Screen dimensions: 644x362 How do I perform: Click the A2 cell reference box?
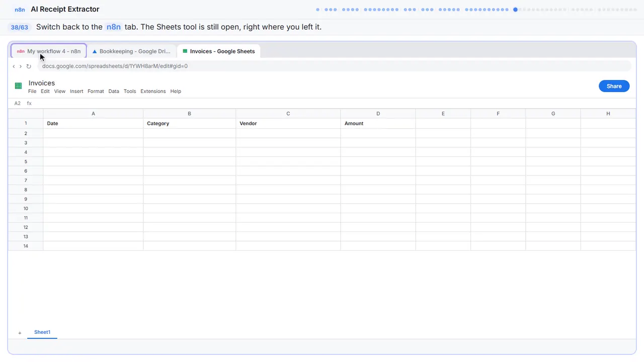(18, 103)
